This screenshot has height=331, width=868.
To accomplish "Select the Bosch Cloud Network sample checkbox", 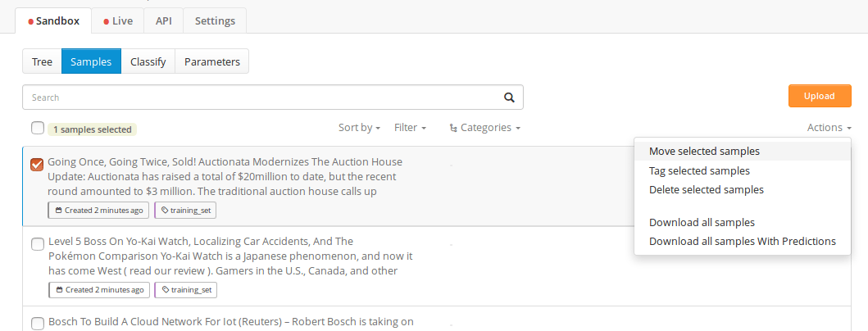I will point(37,323).
